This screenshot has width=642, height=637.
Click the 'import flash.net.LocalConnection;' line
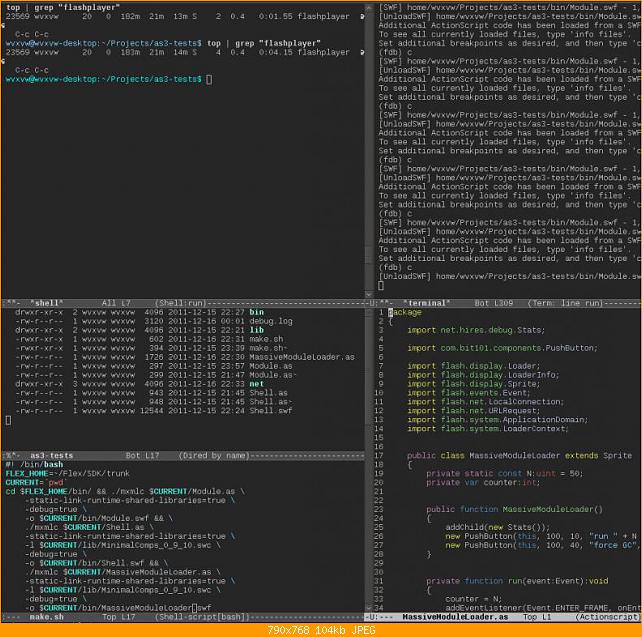(x=486, y=402)
